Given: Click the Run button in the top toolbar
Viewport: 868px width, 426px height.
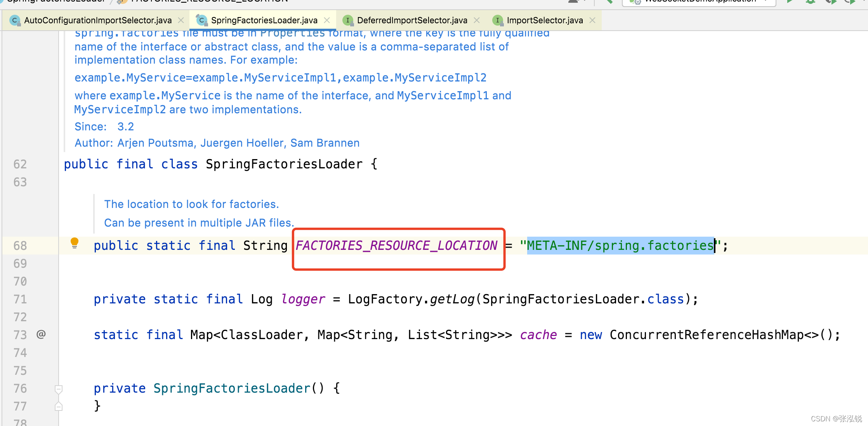Looking at the screenshot, I should (790, 2).
